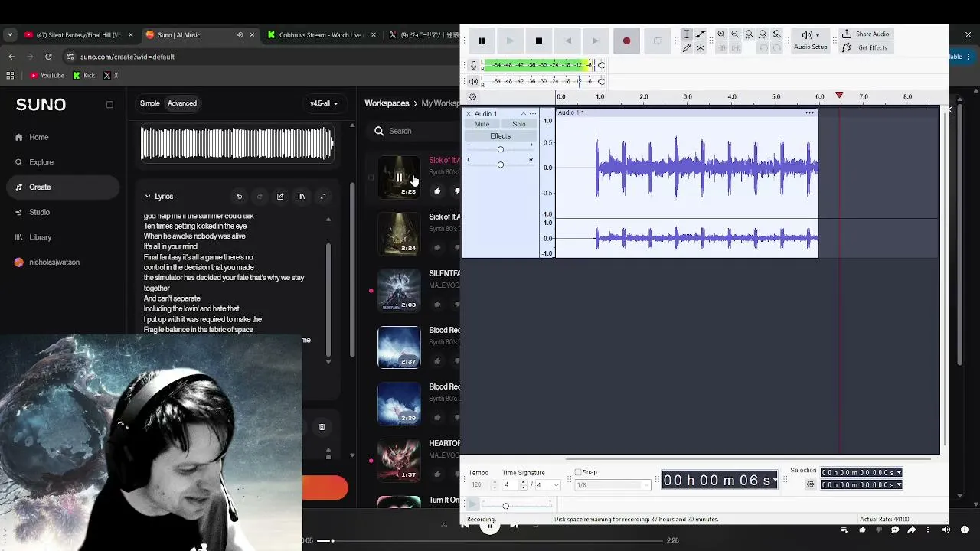The image size is (980, 551).
Task: Zoom in on the Audacity timeline
Action: pos(721,34)
